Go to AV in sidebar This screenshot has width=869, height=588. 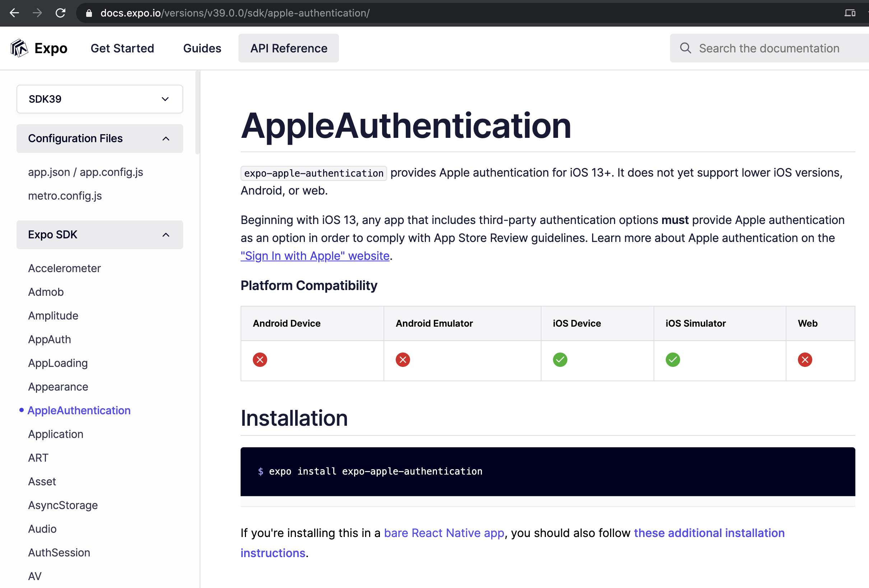[35, 576]
